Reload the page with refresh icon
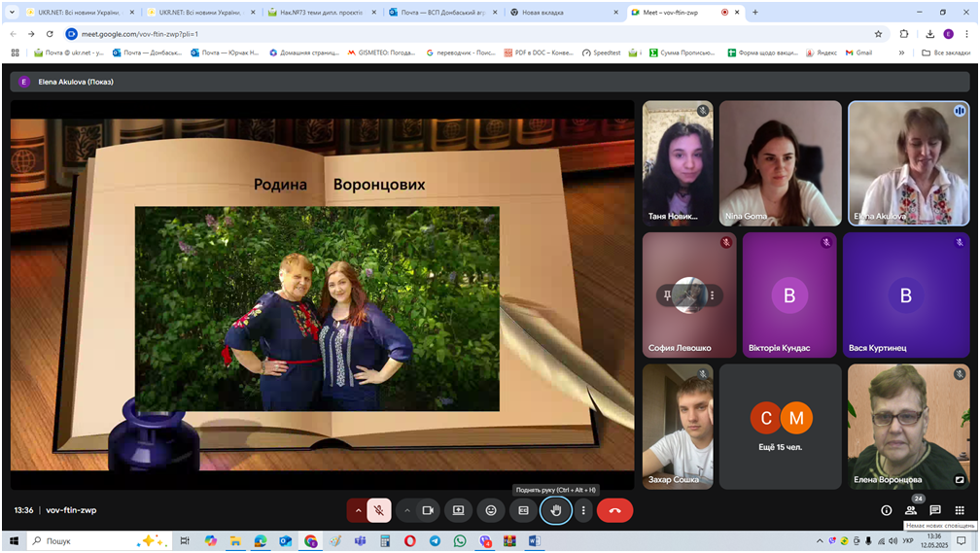980x553 pixels. click(x=50, y=34)
